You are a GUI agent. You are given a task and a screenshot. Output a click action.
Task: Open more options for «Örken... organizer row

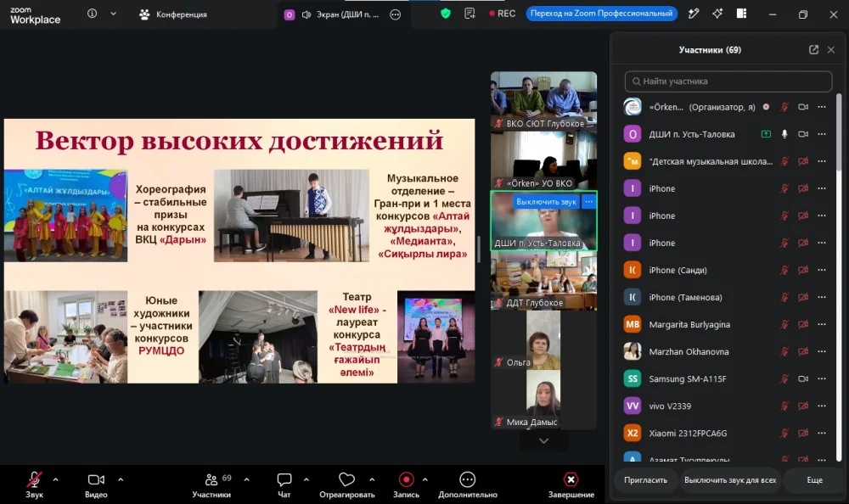click(821, 107)
